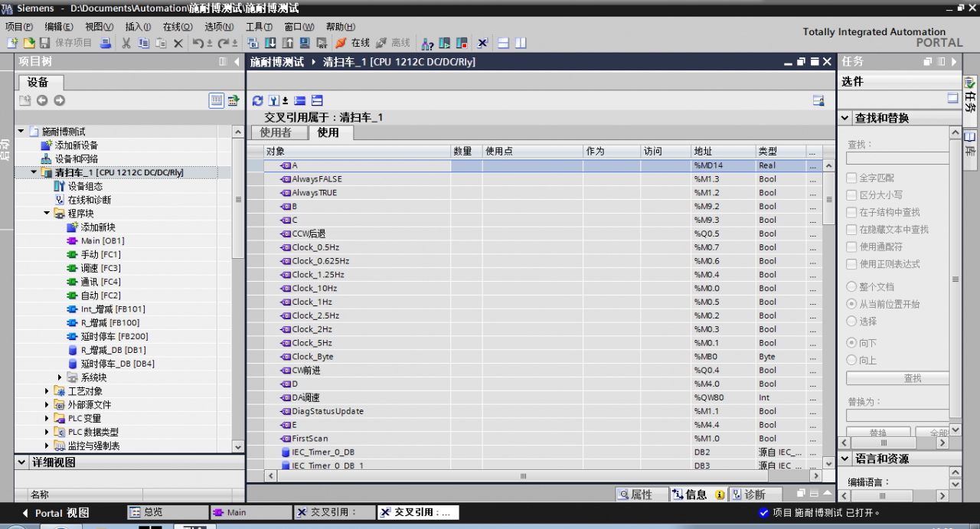Split editor space horizontally icon
980x529 pixels.
(x=504, y=43)
